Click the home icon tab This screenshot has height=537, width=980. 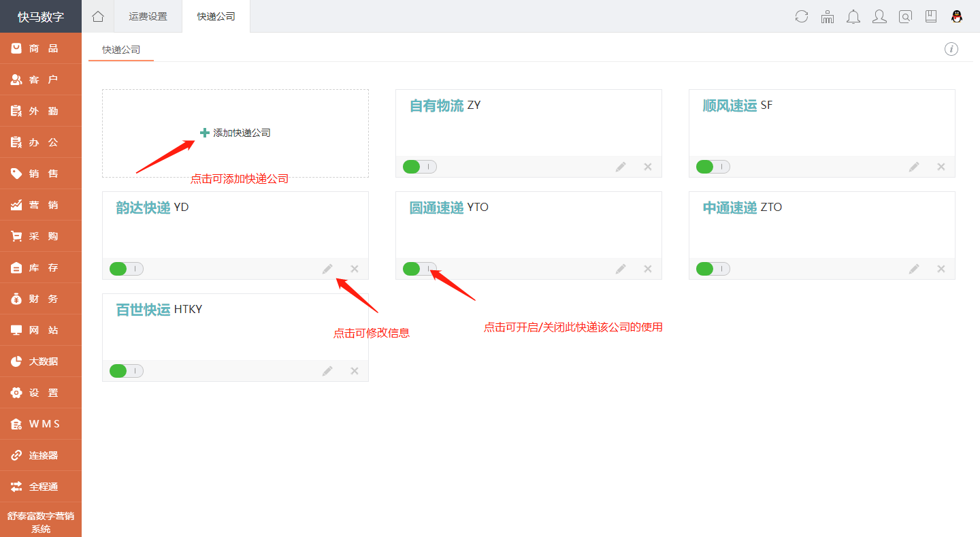click(x=98, y=16)
